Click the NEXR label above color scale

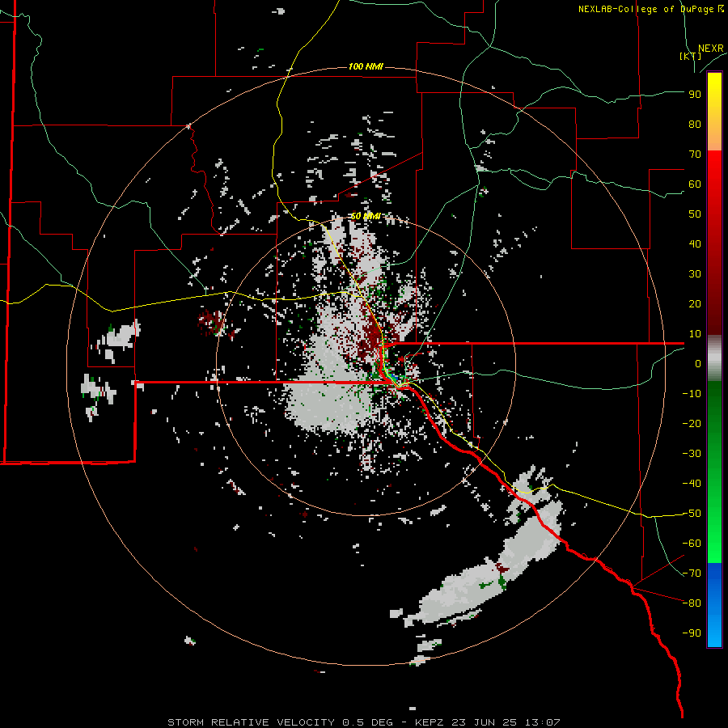tap(711, 49)
